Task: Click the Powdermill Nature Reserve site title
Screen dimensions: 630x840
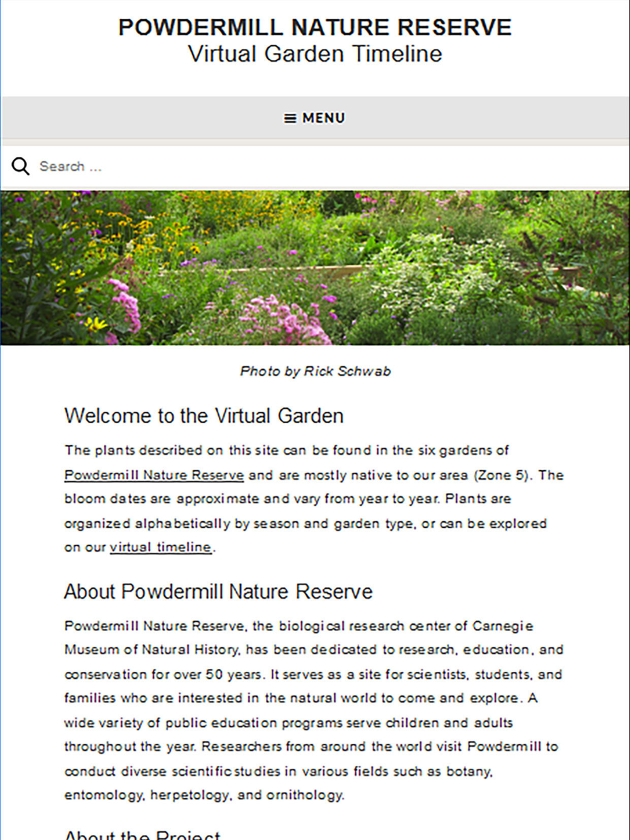Action: tap(315, 27)
